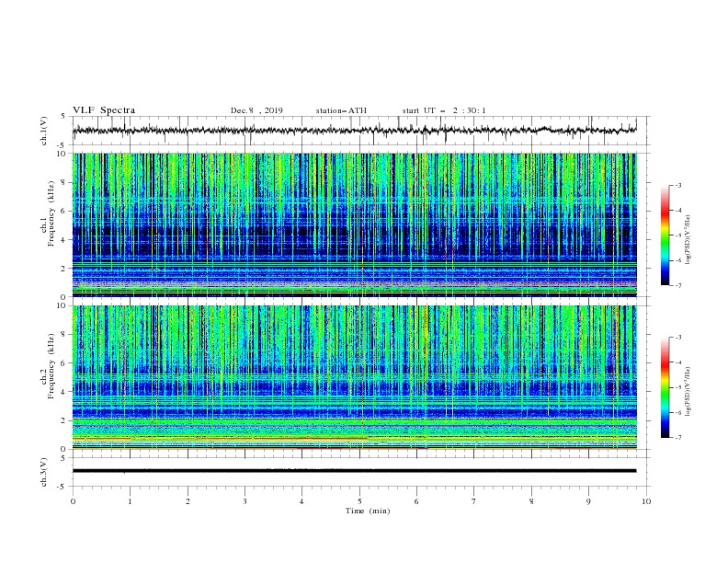Click the "-5" tick on ch.1 color bar
Image resolution: width=728 pixels, height=563 pixels.
coord(677,236)
